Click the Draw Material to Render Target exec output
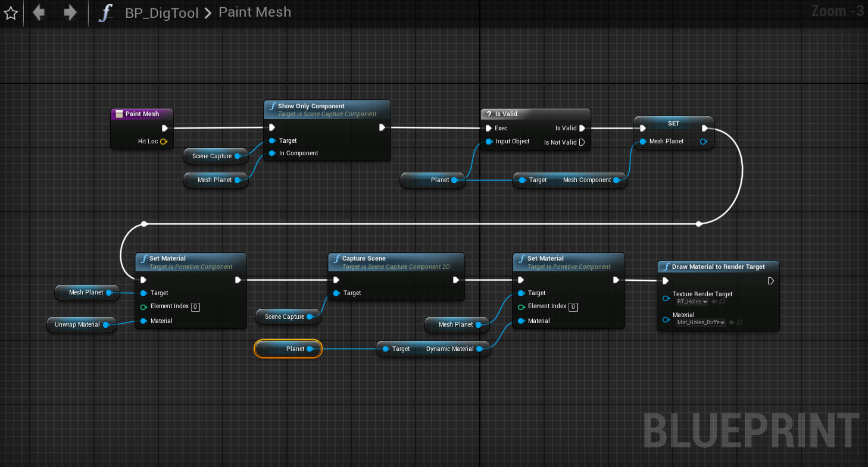 [771, 281]
